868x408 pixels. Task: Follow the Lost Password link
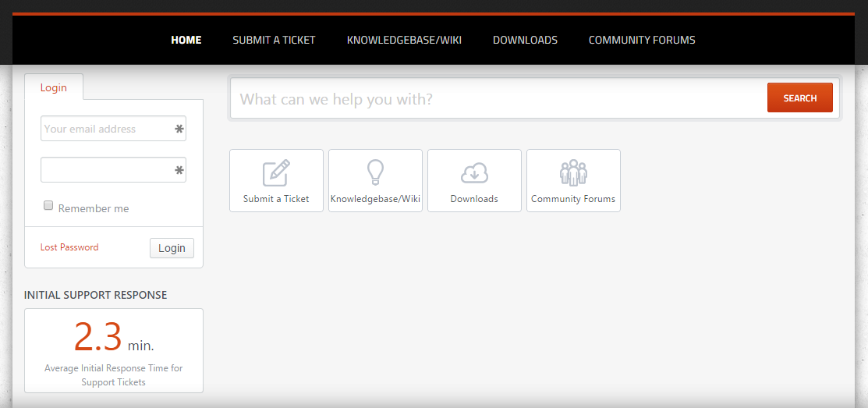pyautogui.click(x=69, y=247)
